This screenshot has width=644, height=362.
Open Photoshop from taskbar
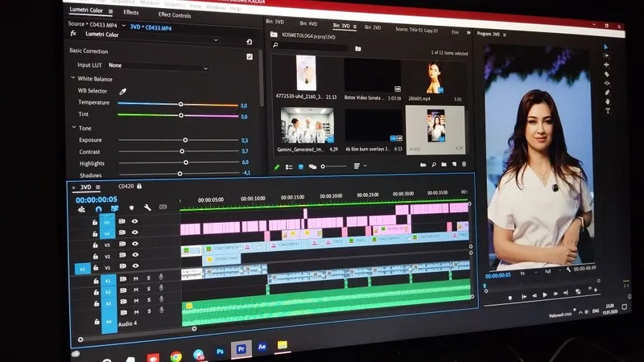(220, 352)
